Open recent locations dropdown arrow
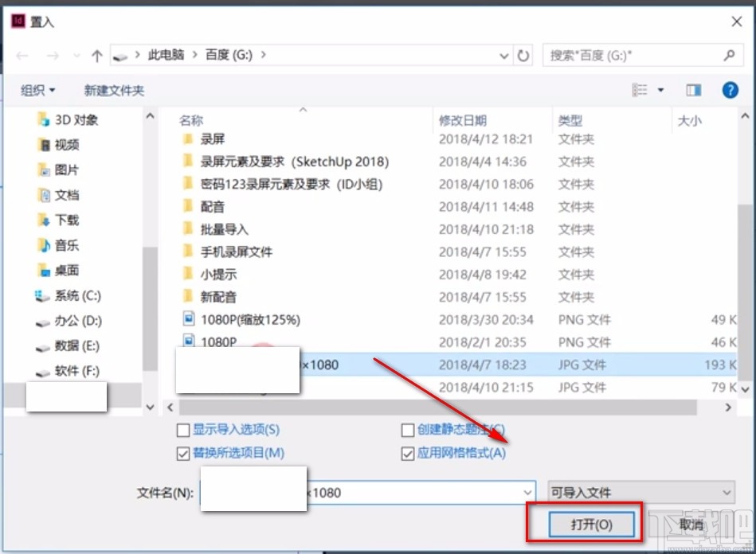Image resolution: width=756 pixels, height=554 pixels. pos(76,56)
